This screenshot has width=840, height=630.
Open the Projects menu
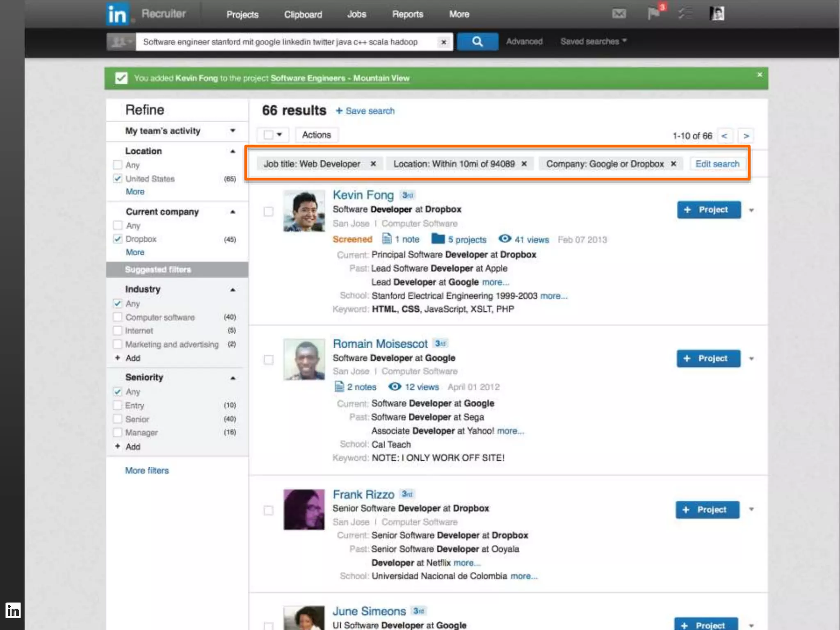(x=242, y=14)
